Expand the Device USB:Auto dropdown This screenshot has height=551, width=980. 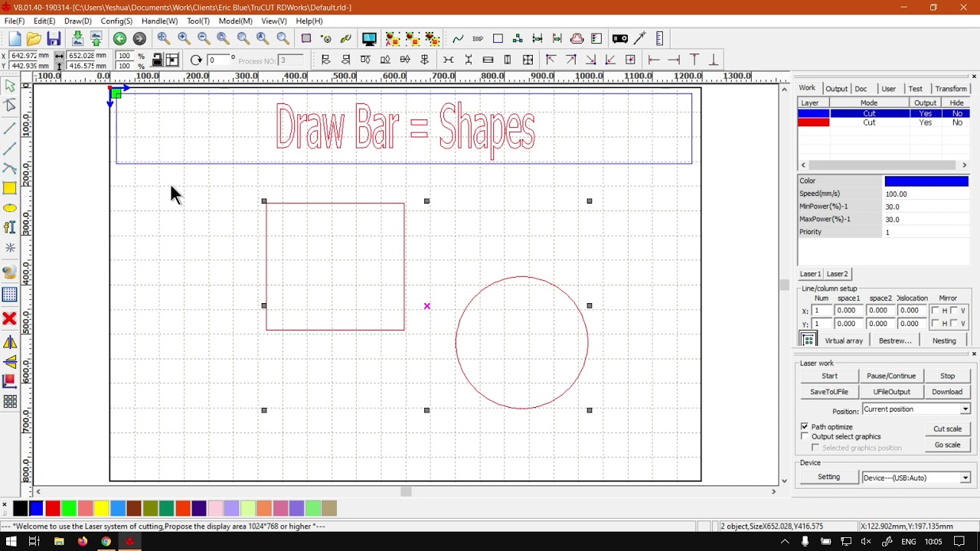(x=965, y=478)
